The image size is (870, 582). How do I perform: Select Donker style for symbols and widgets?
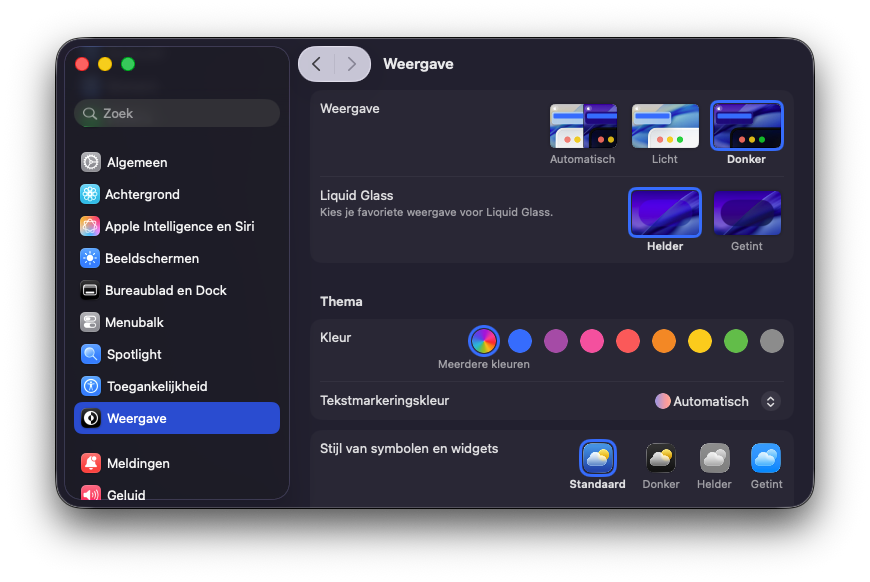pyautogui.click(x=660, y=459)
